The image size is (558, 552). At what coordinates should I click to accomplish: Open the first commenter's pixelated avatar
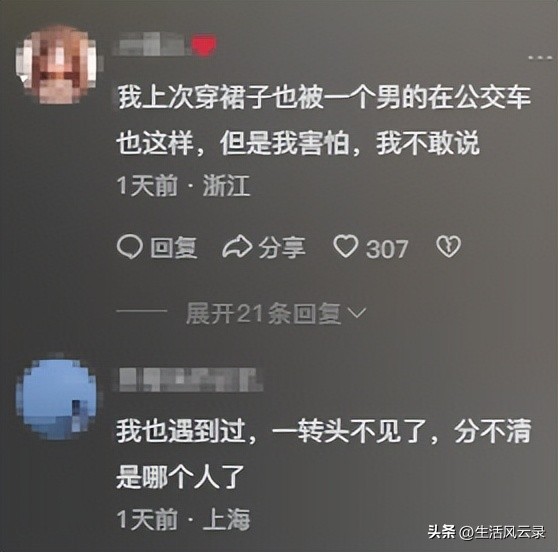click(x=56, y=65)
